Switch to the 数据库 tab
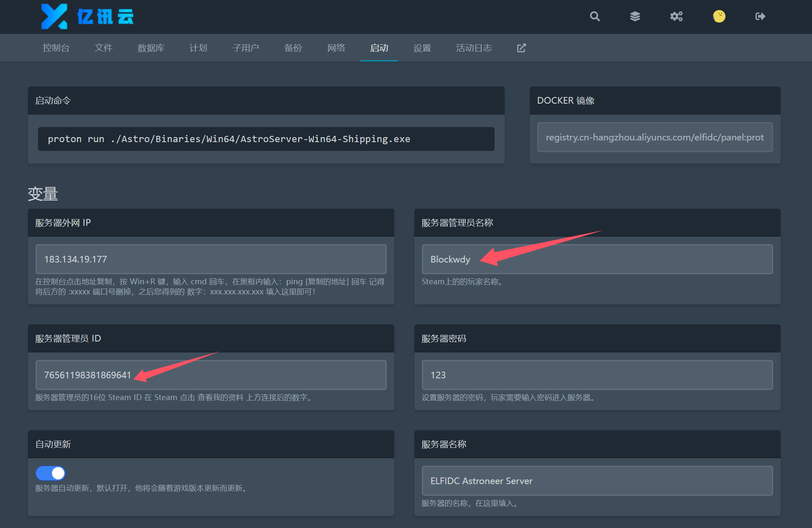 point(151,48)
